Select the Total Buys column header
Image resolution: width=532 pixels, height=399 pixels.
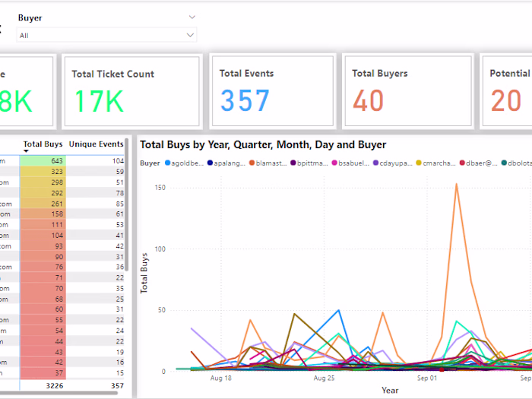point(43,144)
